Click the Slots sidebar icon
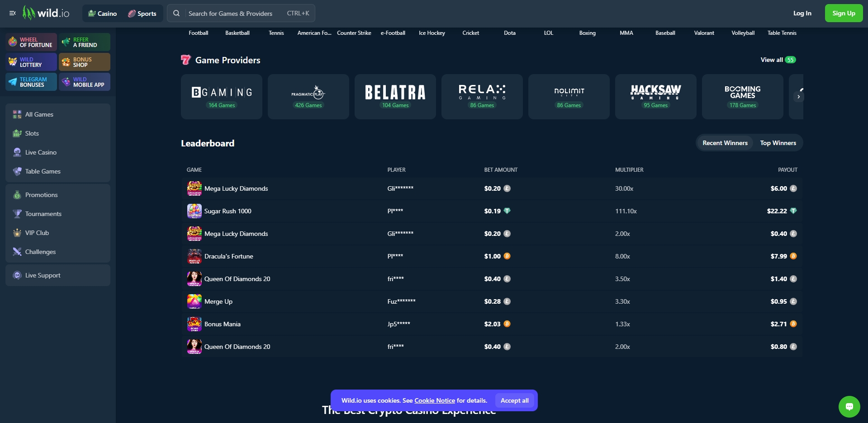This screenshot has width=868, height=423. [17, 133]
